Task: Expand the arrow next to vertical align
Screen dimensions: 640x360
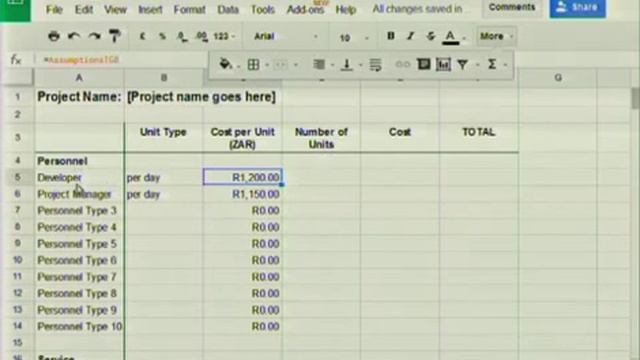Action: 360,64
